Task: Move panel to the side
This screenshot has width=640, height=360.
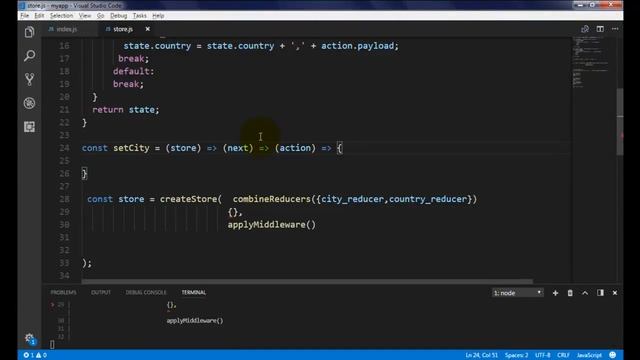Action: 600,293
